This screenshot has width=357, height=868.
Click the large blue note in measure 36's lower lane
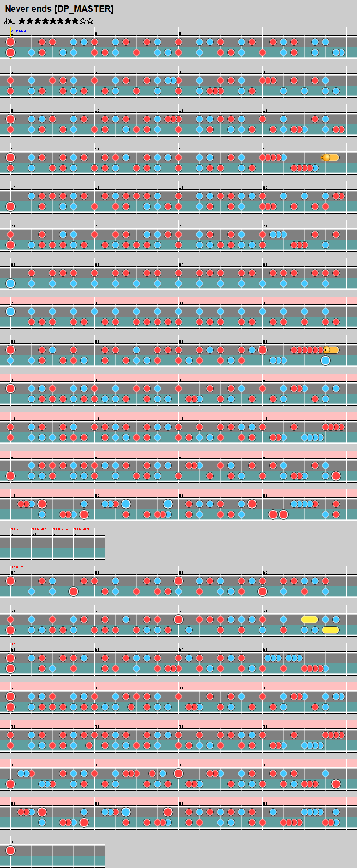(x=325, y=360)
